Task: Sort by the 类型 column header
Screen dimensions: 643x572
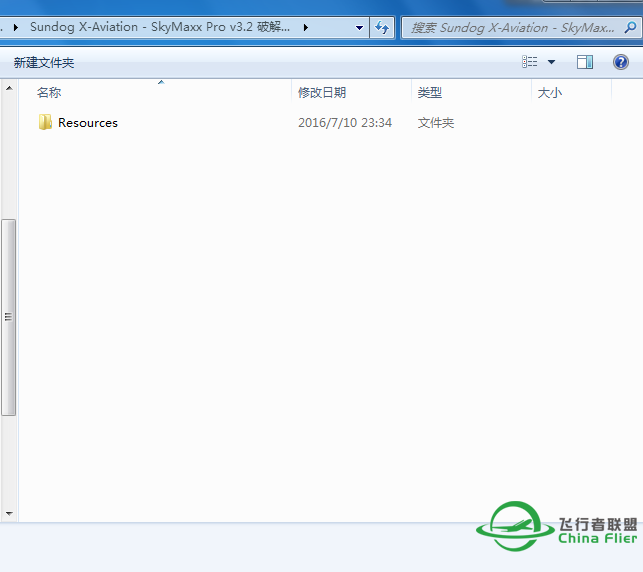Action: coord(471,92)
